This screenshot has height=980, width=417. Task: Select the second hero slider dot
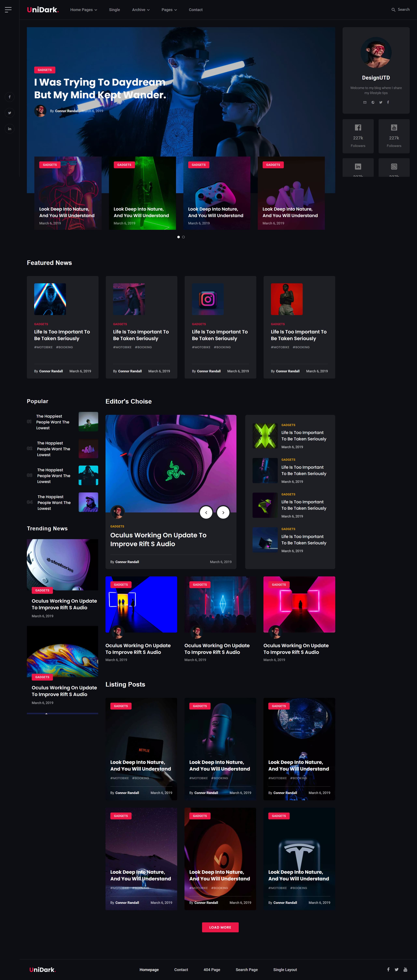tap(183, 237)
